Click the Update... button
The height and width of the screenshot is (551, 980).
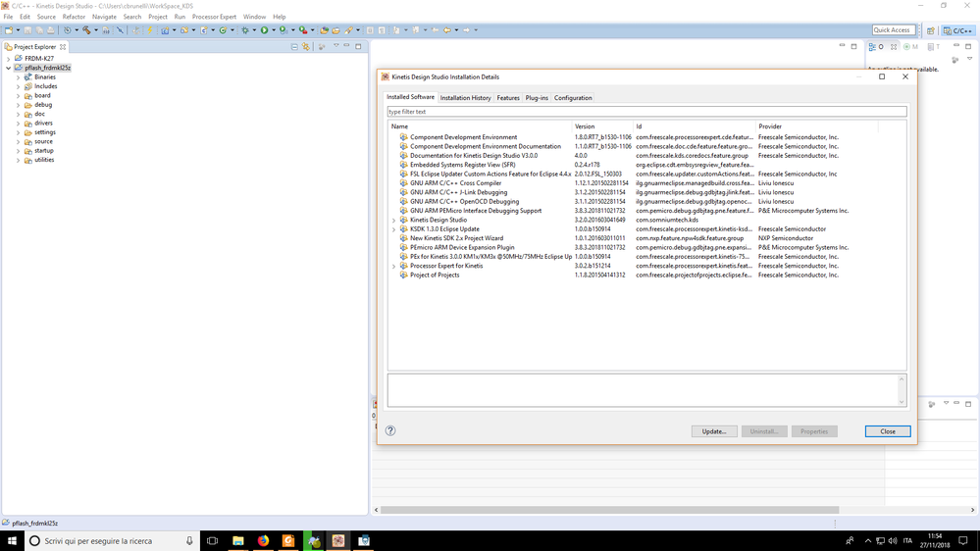pyautogui.click(x=714, y=431)
